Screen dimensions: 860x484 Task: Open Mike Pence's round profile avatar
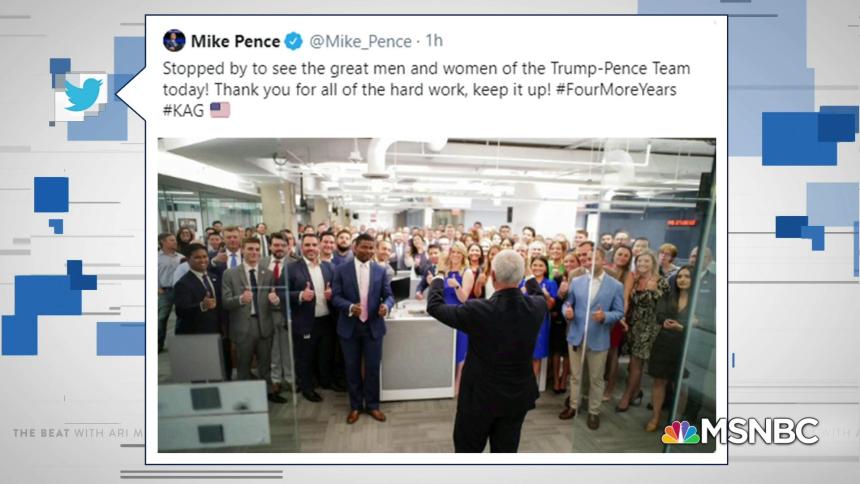tap(174, 41)
